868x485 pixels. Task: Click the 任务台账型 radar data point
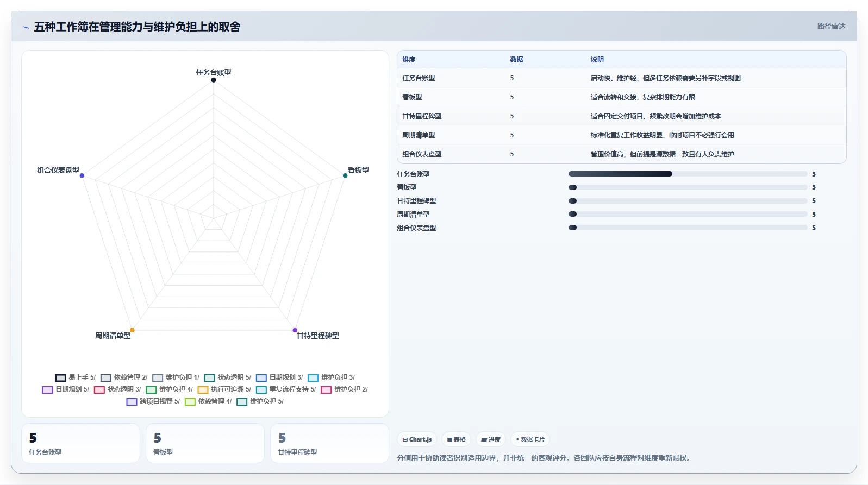pos(214,80)
